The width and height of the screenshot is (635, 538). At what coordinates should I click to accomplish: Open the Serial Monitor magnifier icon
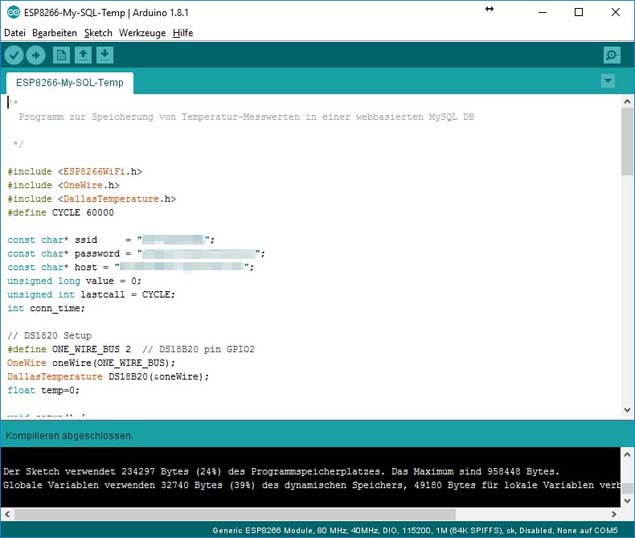point(612,55)
